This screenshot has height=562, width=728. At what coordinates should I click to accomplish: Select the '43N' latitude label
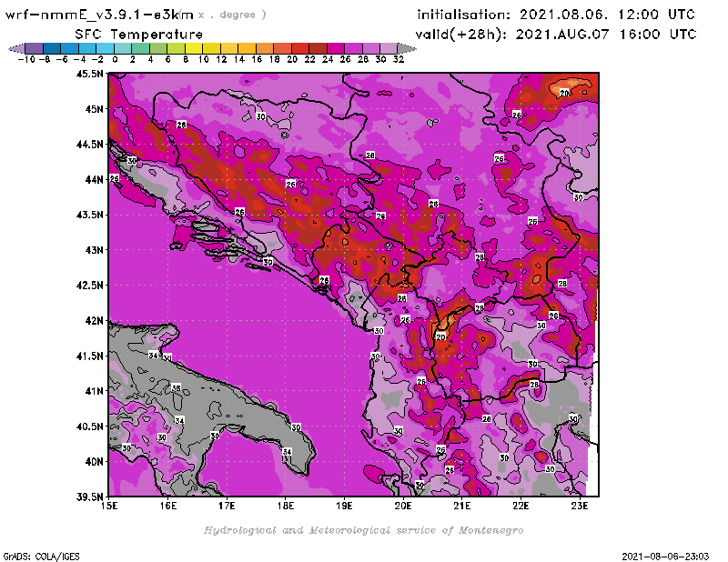pos(95,250)
